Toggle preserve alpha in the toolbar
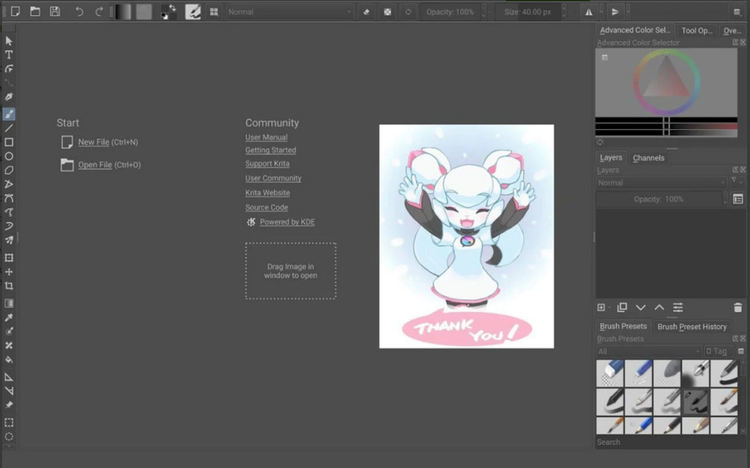The height and width of the screenshot is (468, 750). 387,12
